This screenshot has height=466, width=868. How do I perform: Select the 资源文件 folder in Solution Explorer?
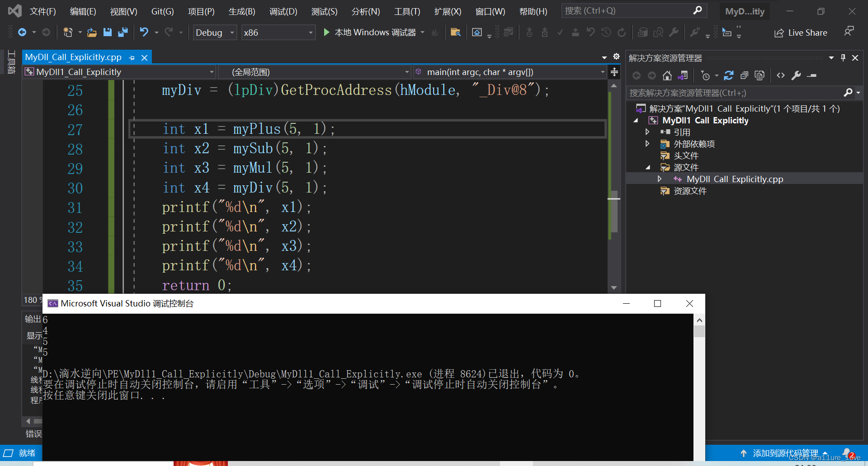click(x=690, y=191)
